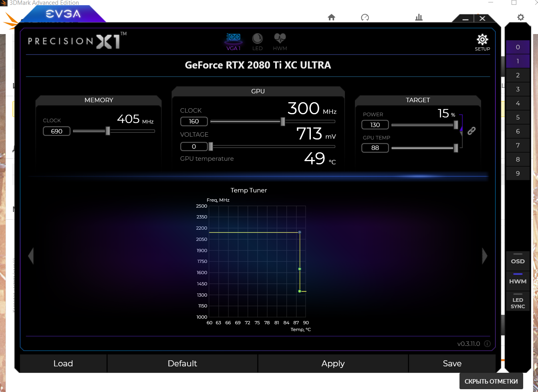Viewport: 538px width, 392px height.
Task: Open 3DMark home icon
Action: pyautogui.click(x=331, y=17)
